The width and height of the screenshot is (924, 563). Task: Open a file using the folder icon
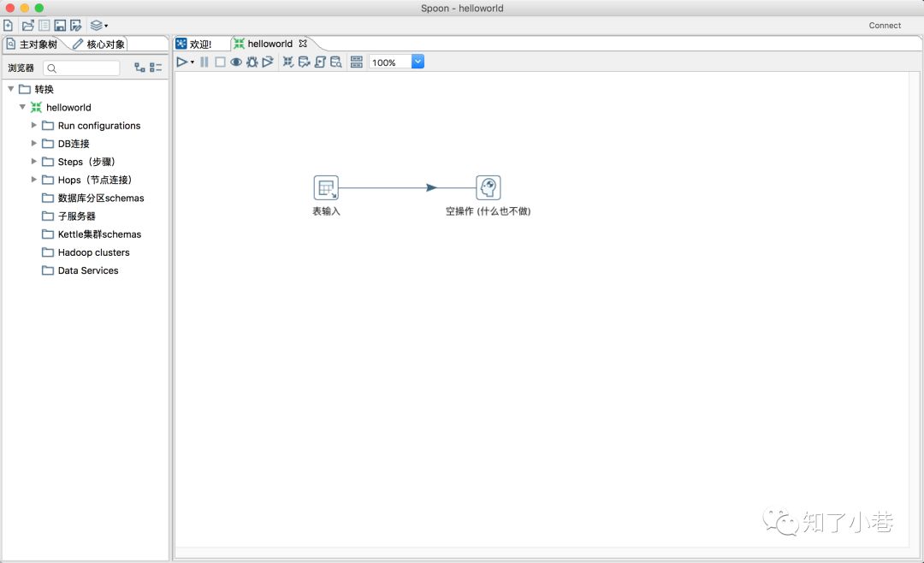point(27,26)
